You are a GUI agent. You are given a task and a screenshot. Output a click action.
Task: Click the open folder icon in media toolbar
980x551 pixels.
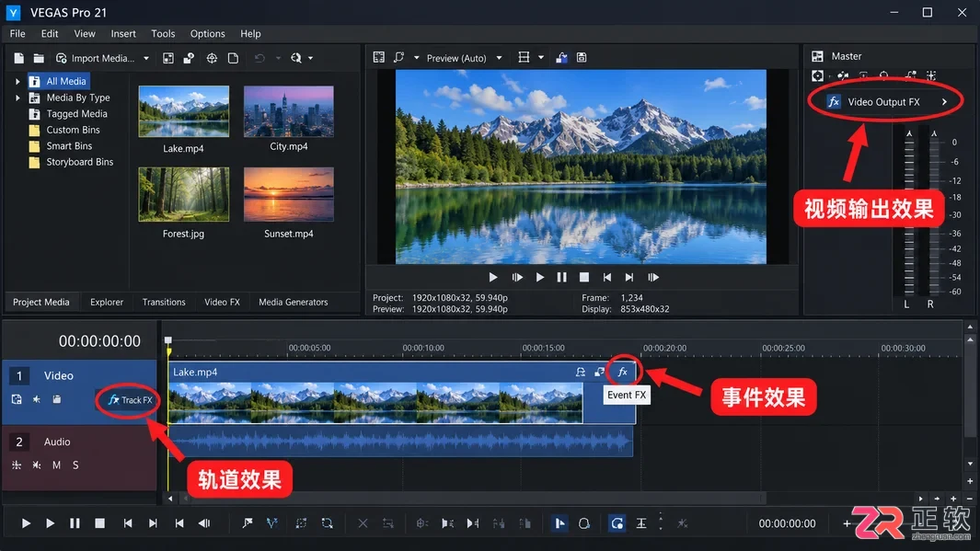coord(39,58)
